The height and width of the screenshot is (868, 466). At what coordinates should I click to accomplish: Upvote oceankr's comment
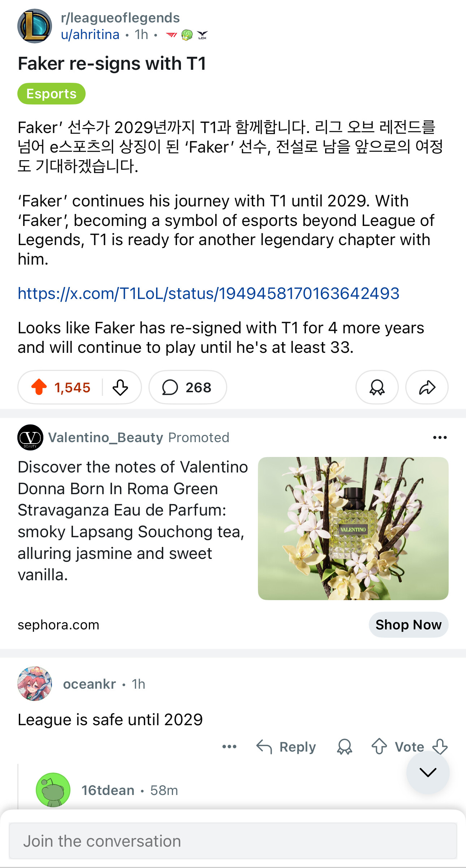pyautogui.click(x=379, y=747)
